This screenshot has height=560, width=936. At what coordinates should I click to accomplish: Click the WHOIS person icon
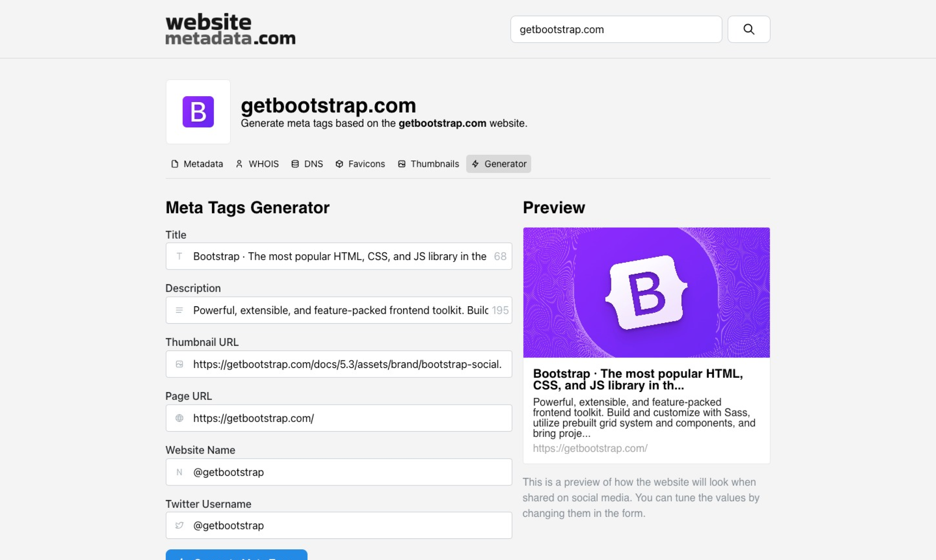(239, 164)
